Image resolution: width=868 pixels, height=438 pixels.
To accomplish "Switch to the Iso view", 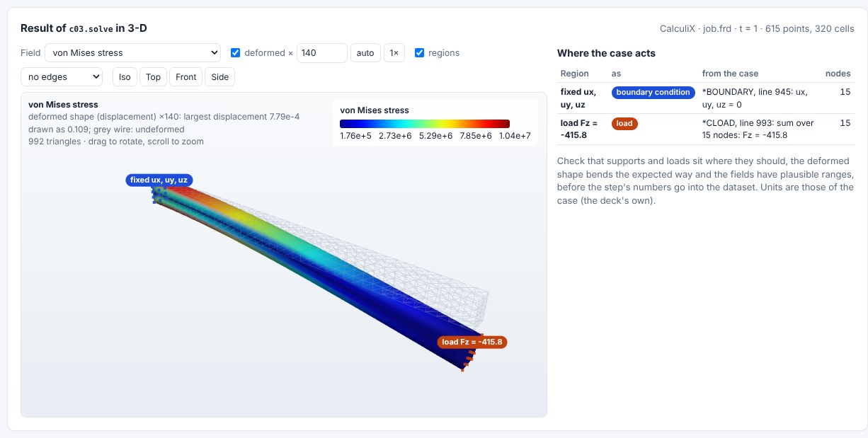I will coord(125,76).
